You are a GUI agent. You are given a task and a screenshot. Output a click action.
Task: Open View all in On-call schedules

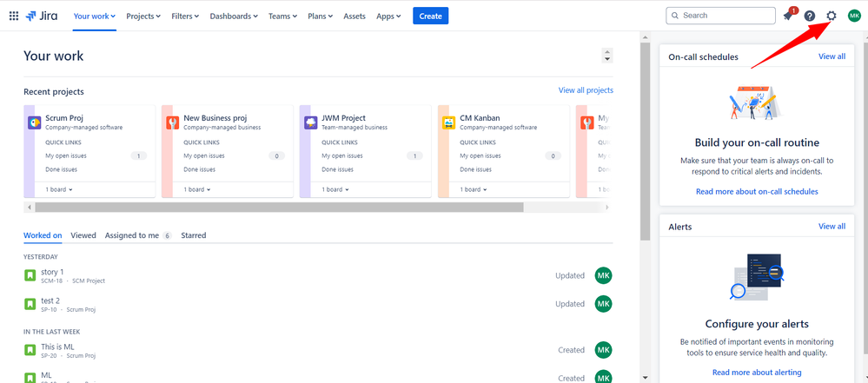832,56
